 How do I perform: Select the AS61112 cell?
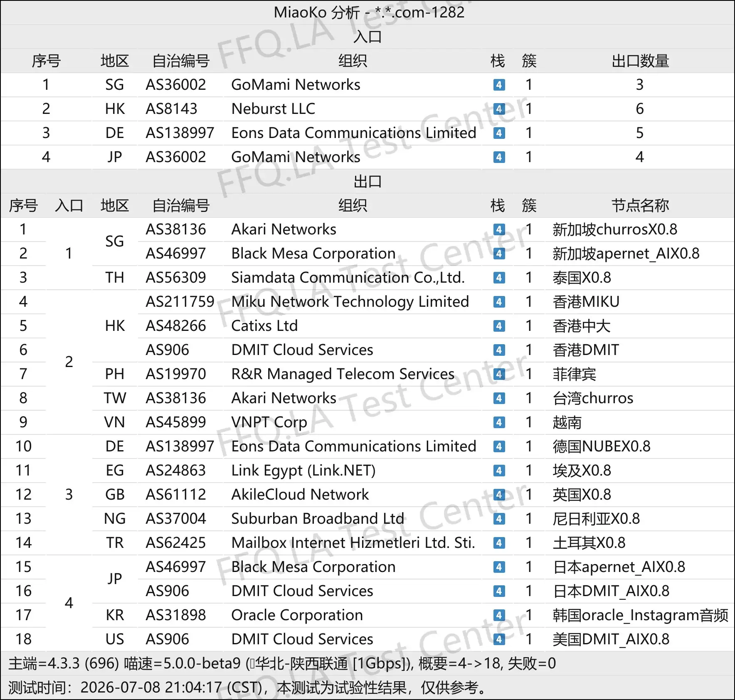coord(176,495)
